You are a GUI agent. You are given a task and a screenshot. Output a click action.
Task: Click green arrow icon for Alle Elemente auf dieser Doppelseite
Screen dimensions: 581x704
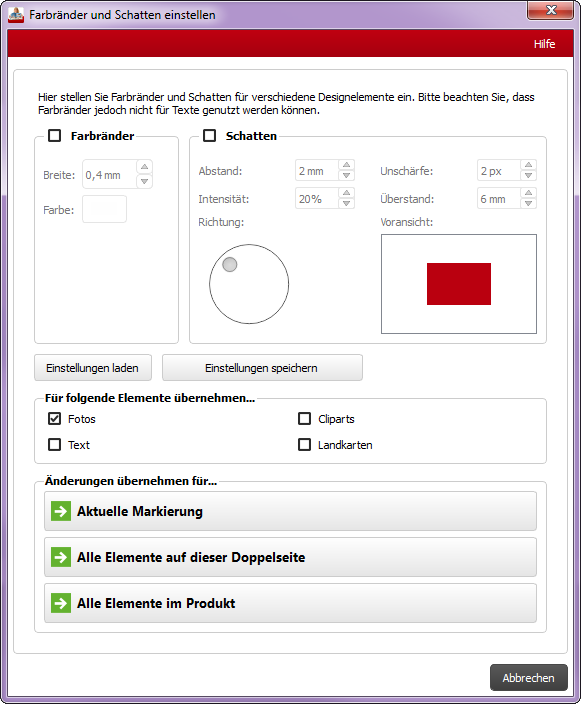(x=61, y=557)
